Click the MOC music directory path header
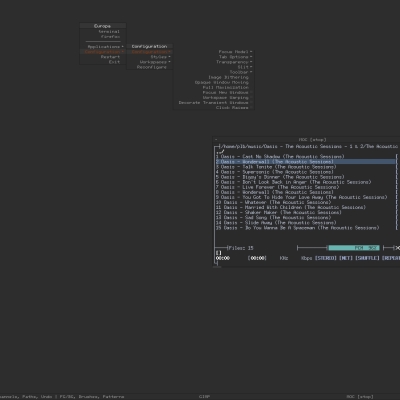Viewport: 400px width, 400px height. point(309,146)
